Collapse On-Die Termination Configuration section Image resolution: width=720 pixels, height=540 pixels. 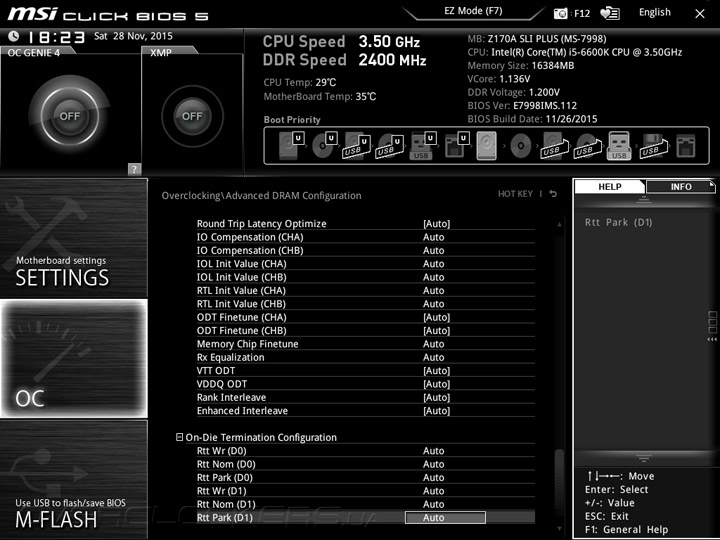[x=180, y=437]
